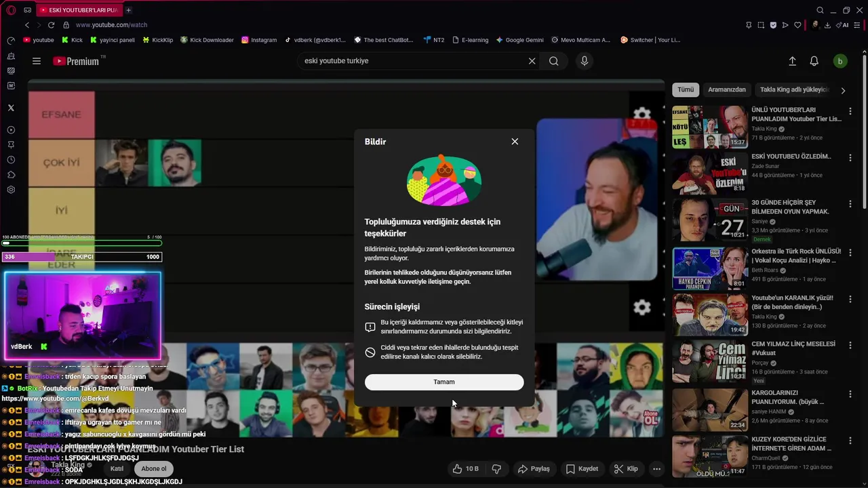Switch to ESKİ YOUTUBER'LARI tab

point(78,10)
